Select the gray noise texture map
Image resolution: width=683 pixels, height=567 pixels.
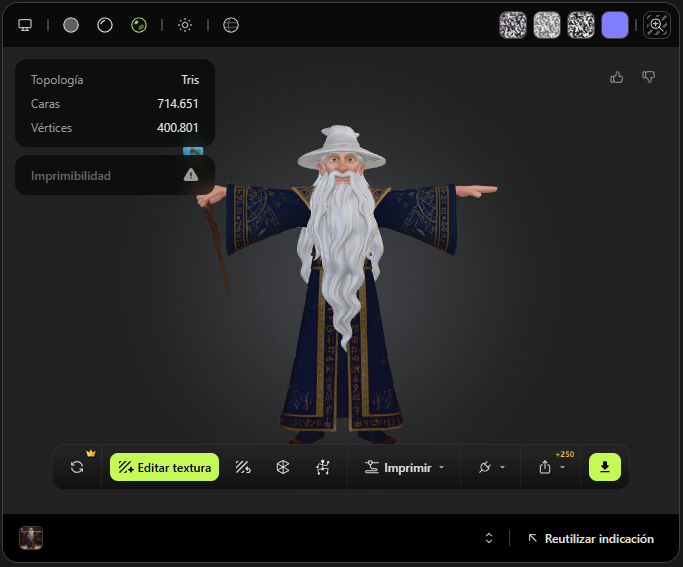coord(547,25)
